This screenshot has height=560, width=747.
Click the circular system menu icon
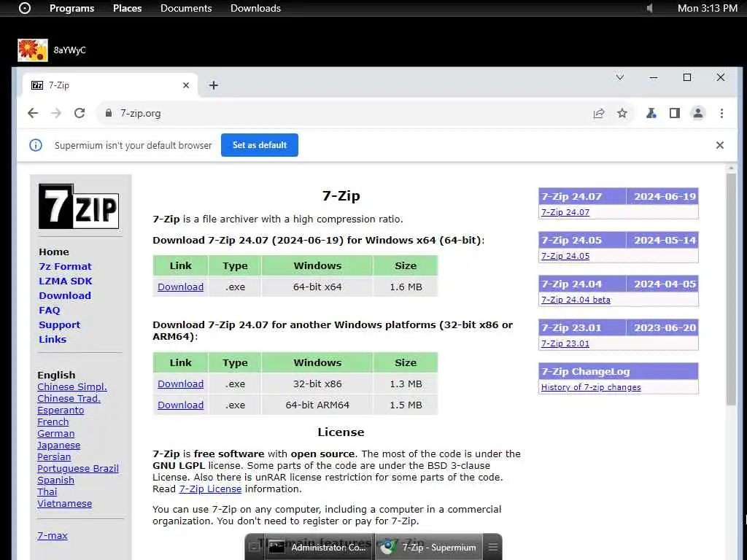[x=24, y=8]
